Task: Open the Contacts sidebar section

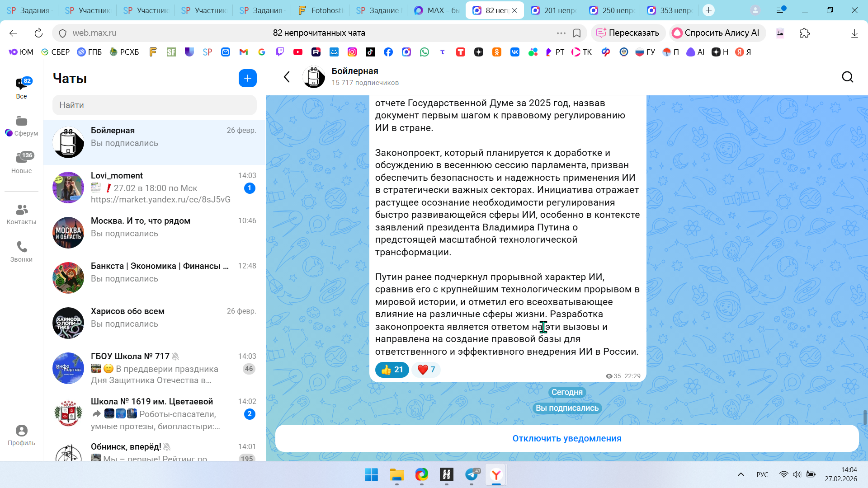Action: click(21, 214)
